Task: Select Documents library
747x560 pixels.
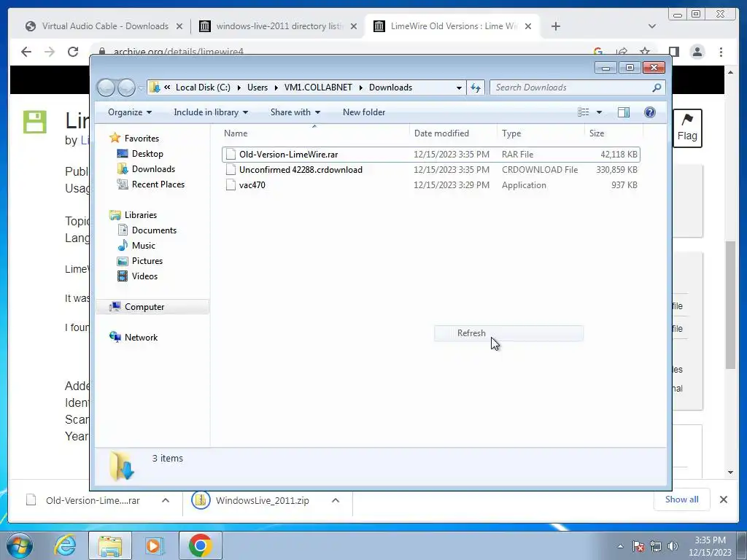Action: 155,230
